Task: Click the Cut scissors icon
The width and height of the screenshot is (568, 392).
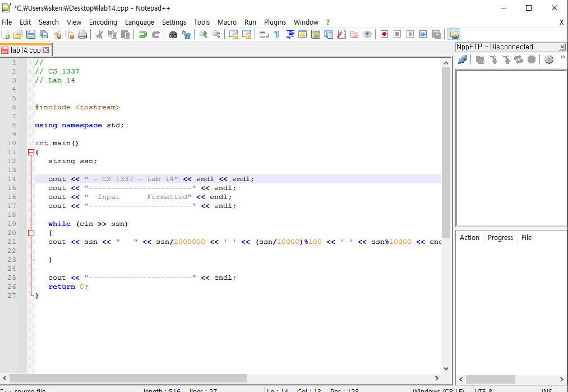Action: point(100,34)
